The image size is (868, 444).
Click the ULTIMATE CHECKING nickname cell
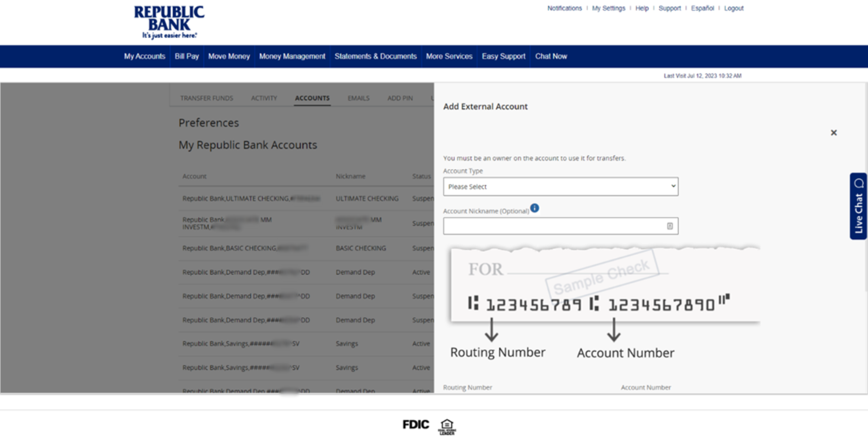pyautogui.click(x=367, y=199)
